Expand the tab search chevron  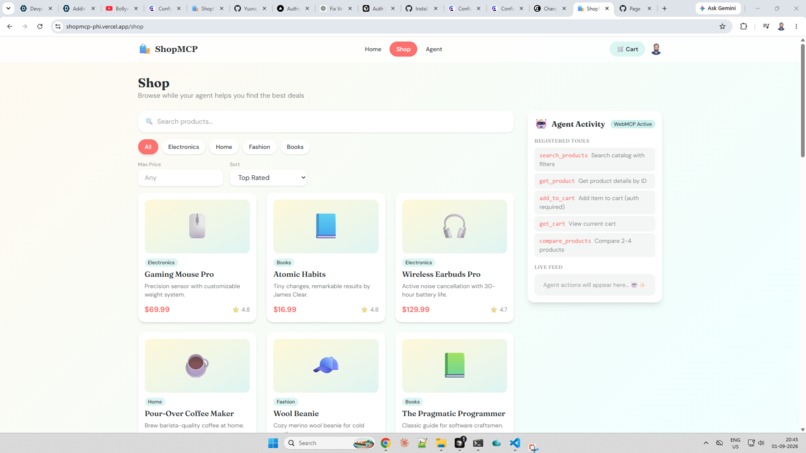[x=8, y=8]
